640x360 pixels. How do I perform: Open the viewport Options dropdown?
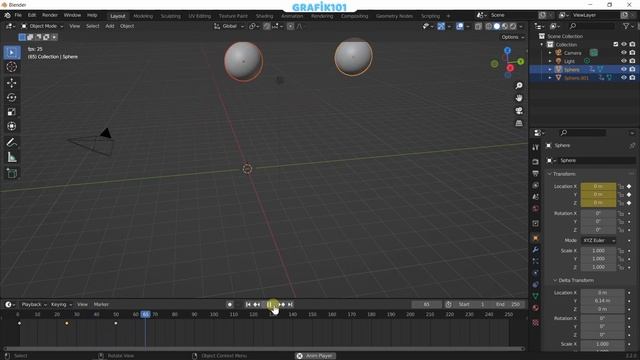click(512, 37)
